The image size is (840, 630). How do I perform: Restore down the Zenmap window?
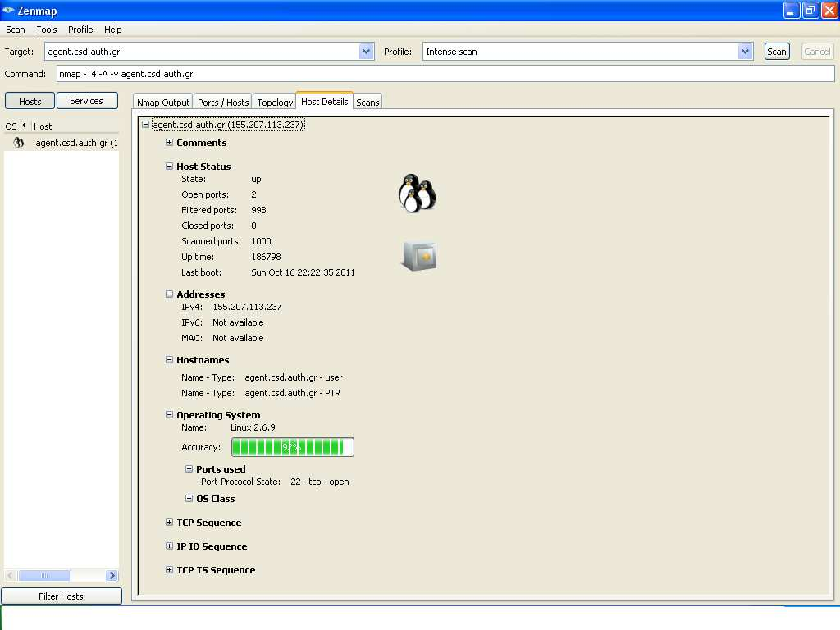click(810, 10)
